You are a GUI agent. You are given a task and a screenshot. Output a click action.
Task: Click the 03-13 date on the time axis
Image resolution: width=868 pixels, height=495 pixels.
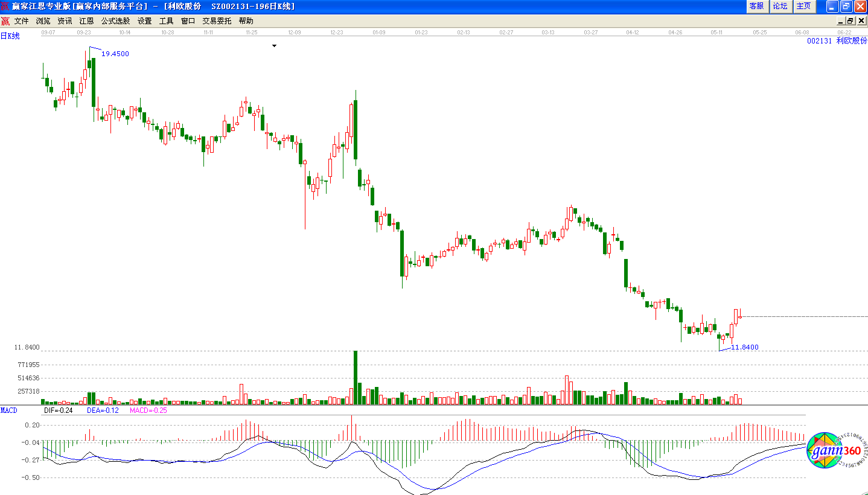pyautogui.click(x=548, y=32)
